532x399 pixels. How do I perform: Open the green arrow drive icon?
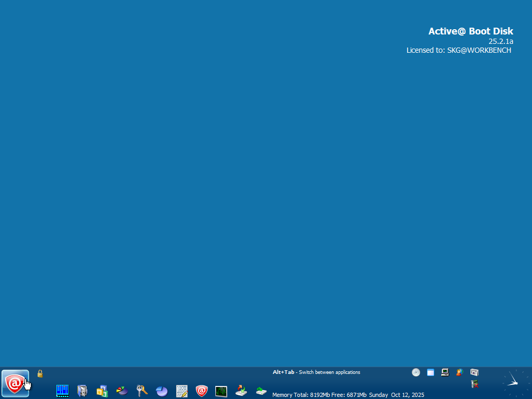point(261,390)
